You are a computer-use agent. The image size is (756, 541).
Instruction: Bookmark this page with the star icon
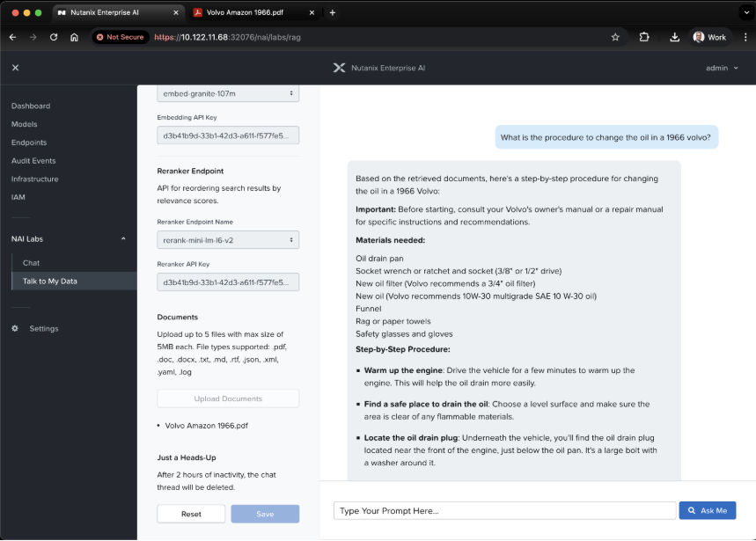click(x=615, y=37)
